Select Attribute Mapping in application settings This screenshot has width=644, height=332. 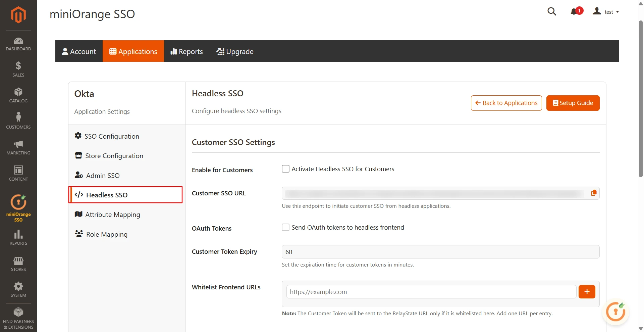[x=113, y=215]
